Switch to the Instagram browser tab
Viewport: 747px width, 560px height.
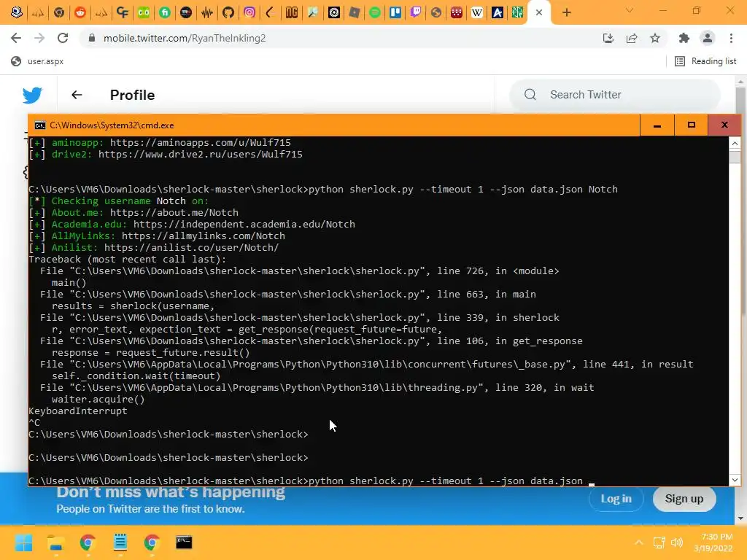(x=249, y=12)
